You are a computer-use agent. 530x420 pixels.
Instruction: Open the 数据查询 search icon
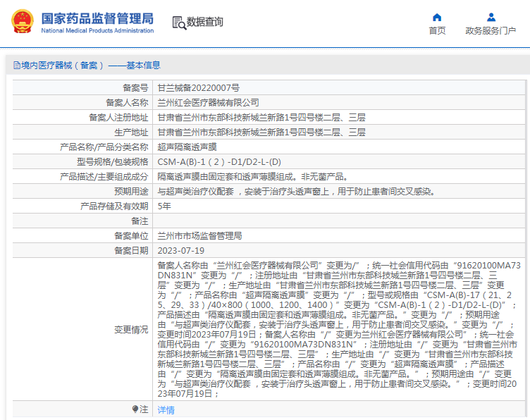[x=179, y=23]
